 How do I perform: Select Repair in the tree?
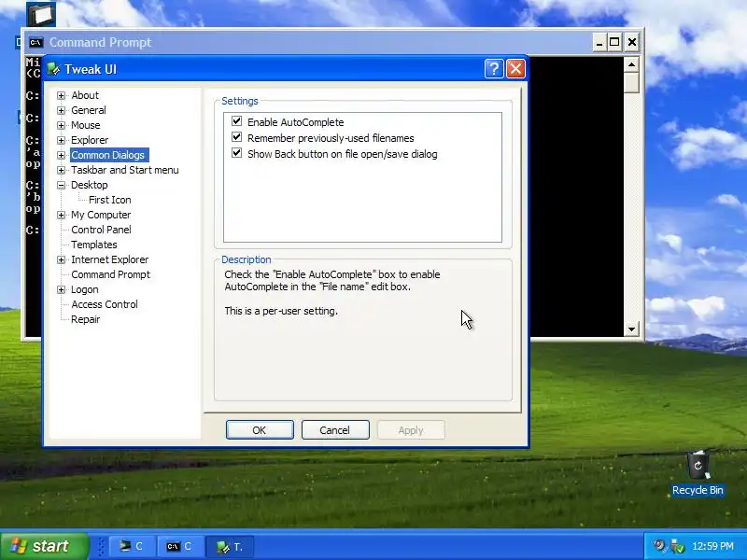(85, 319)
